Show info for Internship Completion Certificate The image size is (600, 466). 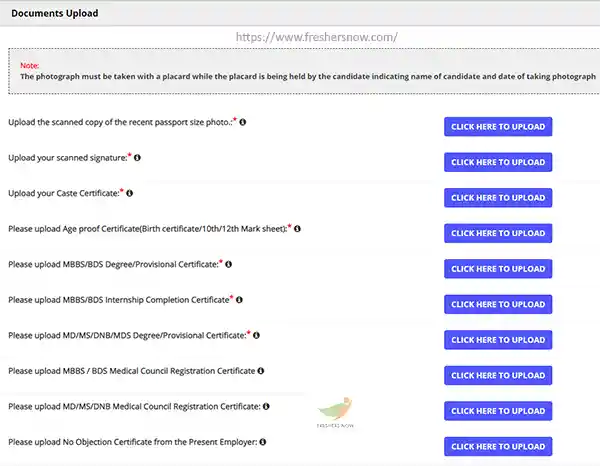[x=239, y=300]
